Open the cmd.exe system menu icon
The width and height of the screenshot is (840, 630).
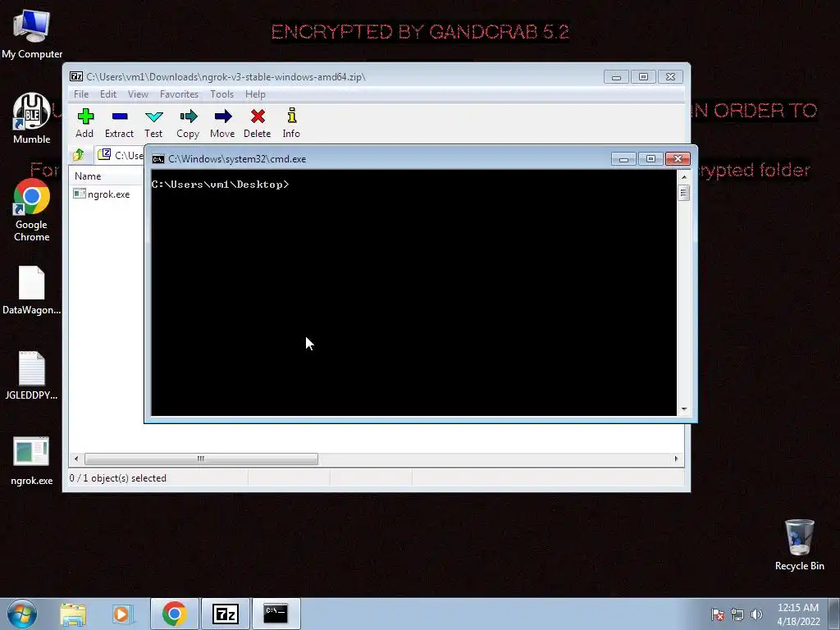pyautogui.click(x=158, y=159)
